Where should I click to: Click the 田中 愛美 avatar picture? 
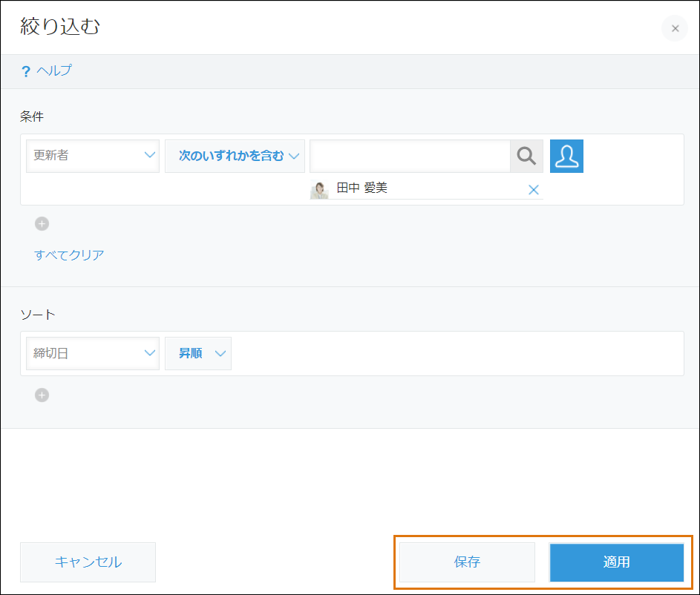[319, 189]
